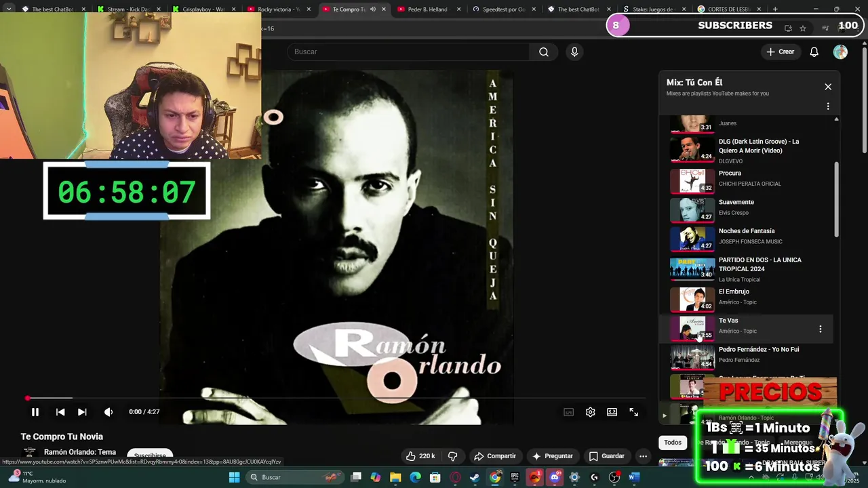Pause the video playback
The width and height of the screenshot is (868, 488).
tap(35, 412)
